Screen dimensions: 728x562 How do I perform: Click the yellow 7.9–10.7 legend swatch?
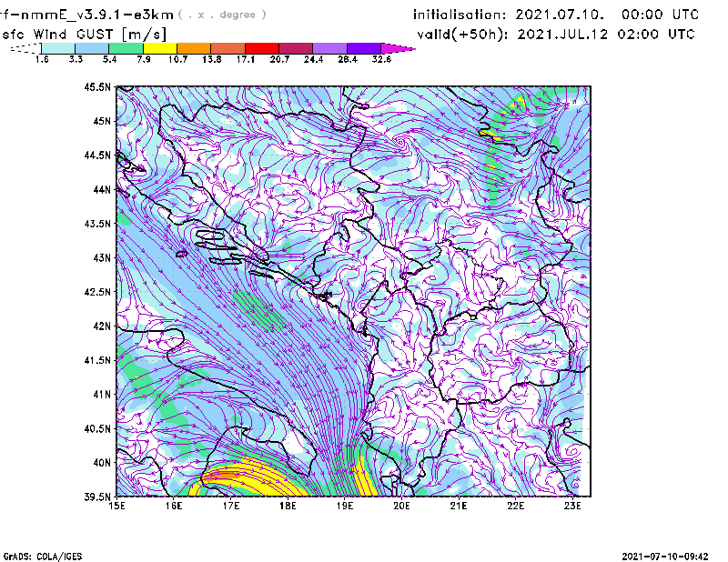point(160,48)
